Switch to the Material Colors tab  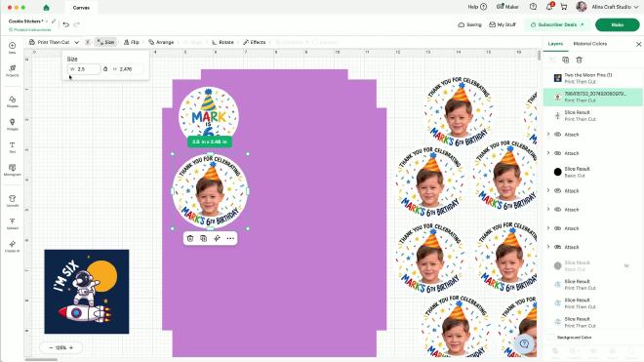pos(589,44)
